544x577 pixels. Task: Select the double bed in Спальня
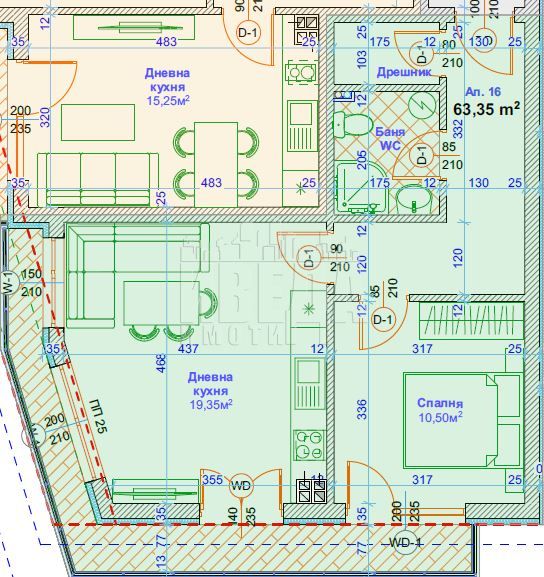coord(463,420)
